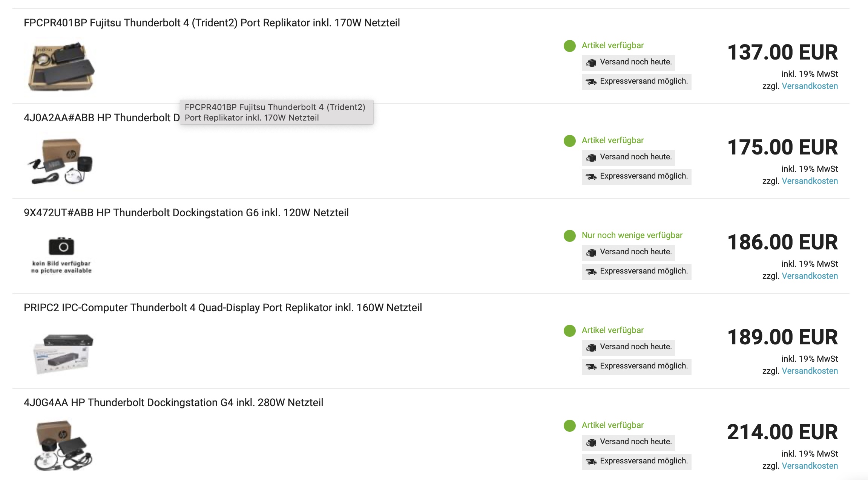Viewport: 868px width, 480px height.
Task: Open 4J0G4AA HP Dockingstation G4 title
Action: coord(173,403)
